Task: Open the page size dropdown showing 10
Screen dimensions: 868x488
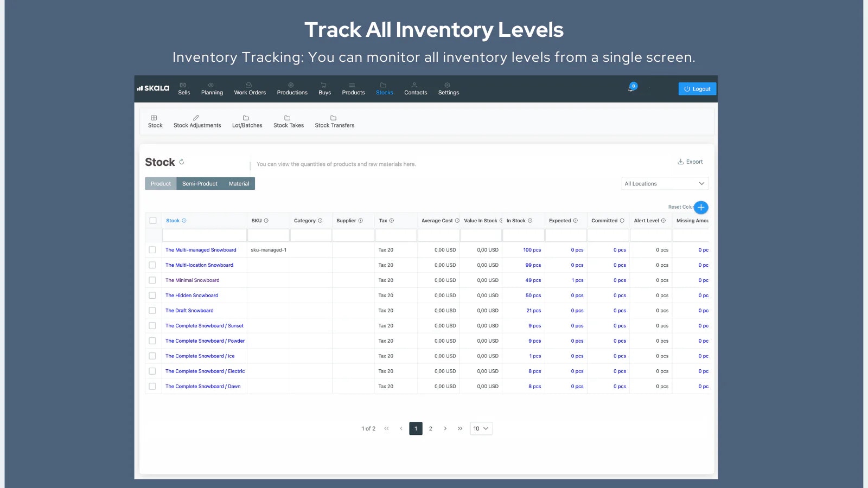Action: [x=481, y=428]
